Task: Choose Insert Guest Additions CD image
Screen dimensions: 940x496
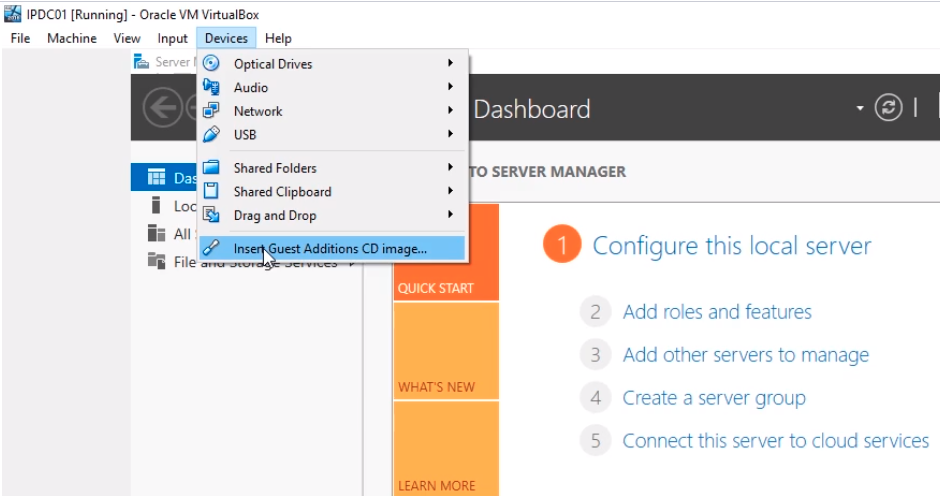Action: point(332,248)
